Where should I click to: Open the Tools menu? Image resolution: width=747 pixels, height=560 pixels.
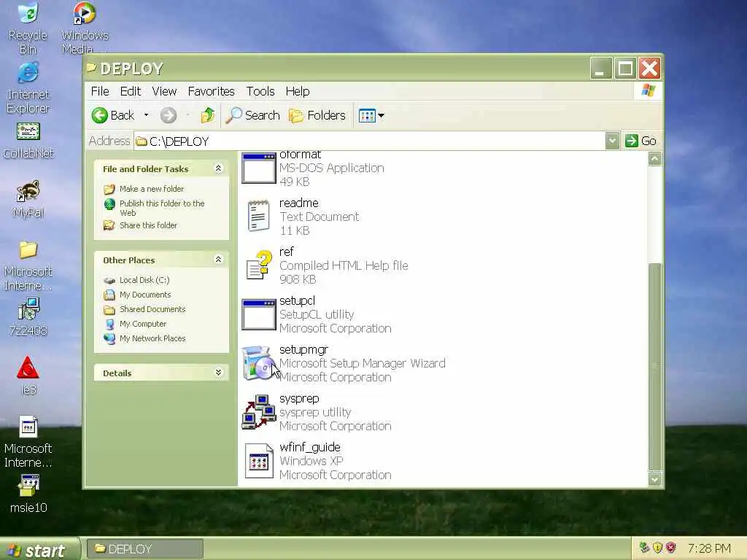tap(260, 91)
